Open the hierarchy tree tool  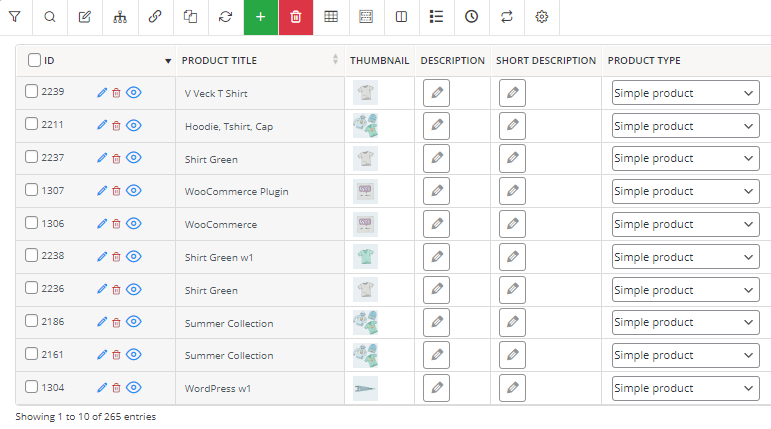pyautogui.click(x=120, y=17)
